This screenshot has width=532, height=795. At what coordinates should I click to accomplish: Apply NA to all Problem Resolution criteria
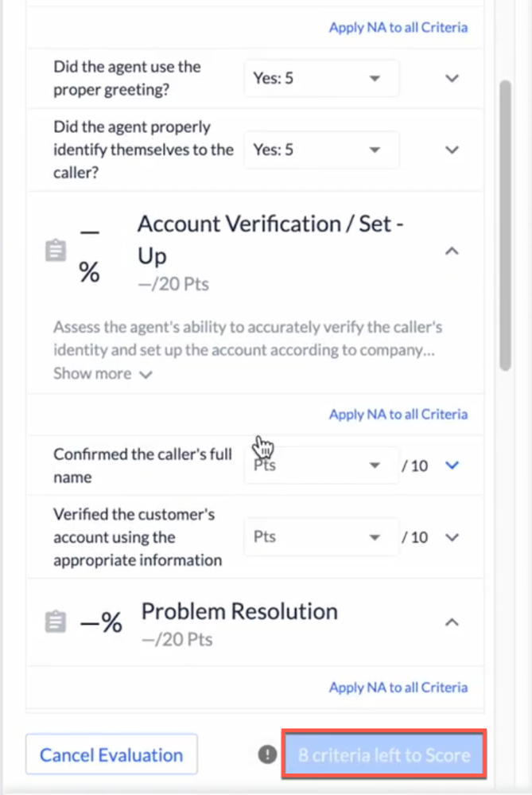coord(398,688)
